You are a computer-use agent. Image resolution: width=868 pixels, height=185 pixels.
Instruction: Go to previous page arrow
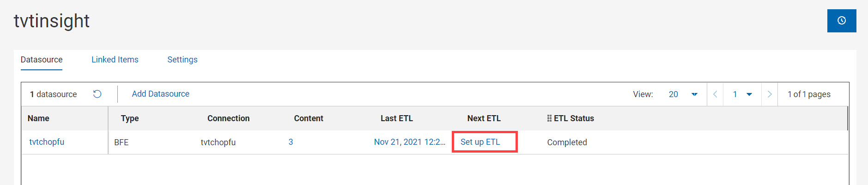click(715, 94)
